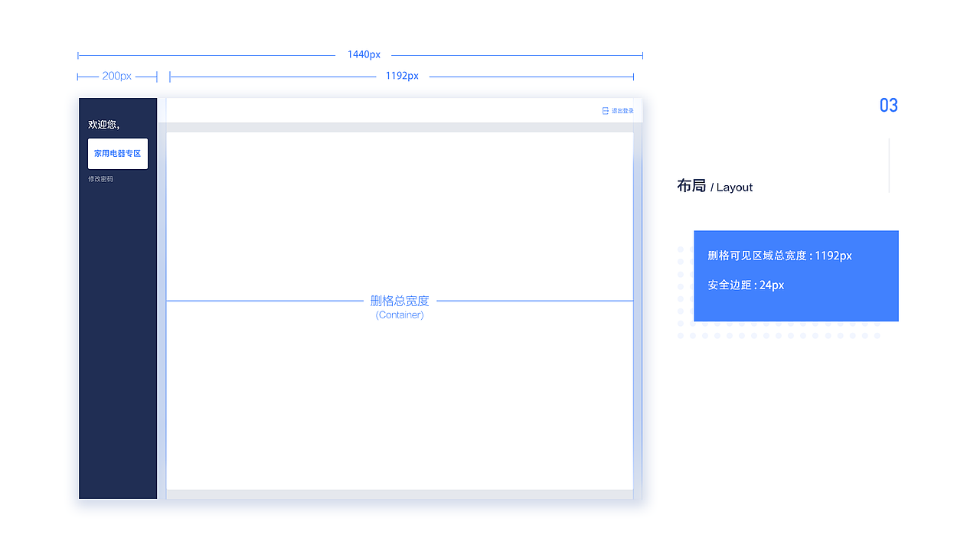This screenshot has width=980, height=551.
Task: Click 修改密码 in the sidebar
Action: (x=100, y=179)
